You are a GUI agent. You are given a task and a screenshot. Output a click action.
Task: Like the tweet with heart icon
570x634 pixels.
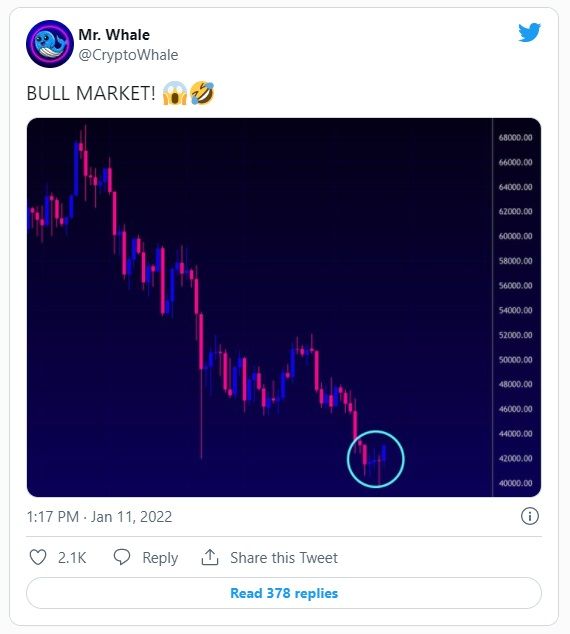[x=38, y=558]
